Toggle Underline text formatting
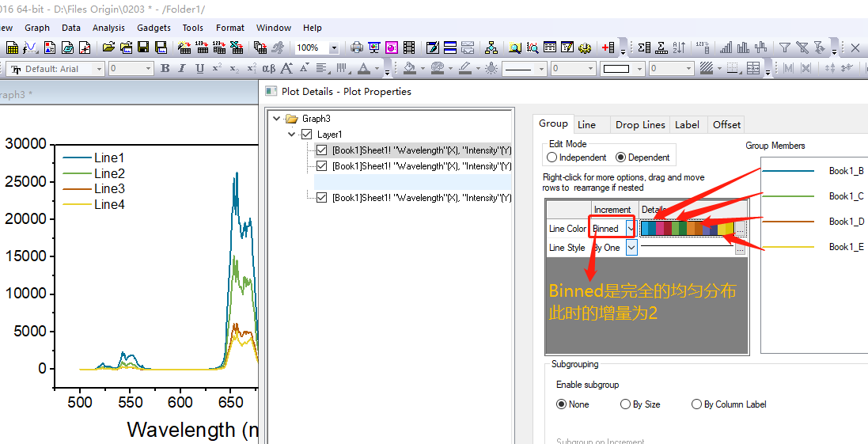Screen dimensions: 868x444 pyautogui.click(x=200, y=69)
